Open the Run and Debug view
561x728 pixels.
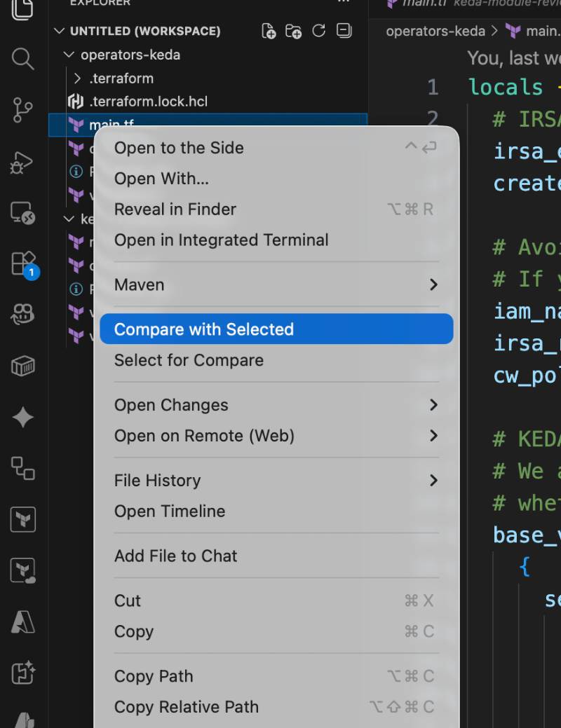(22, 162)
